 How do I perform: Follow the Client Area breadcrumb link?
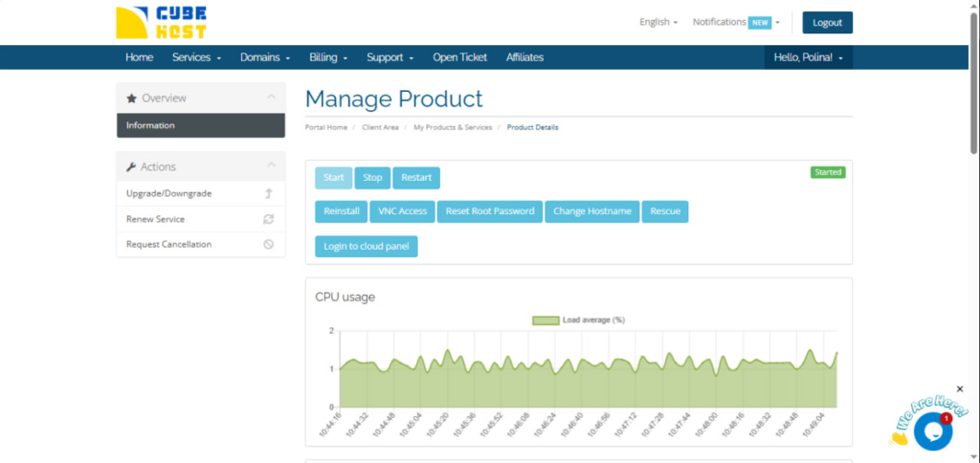(380, 127)
